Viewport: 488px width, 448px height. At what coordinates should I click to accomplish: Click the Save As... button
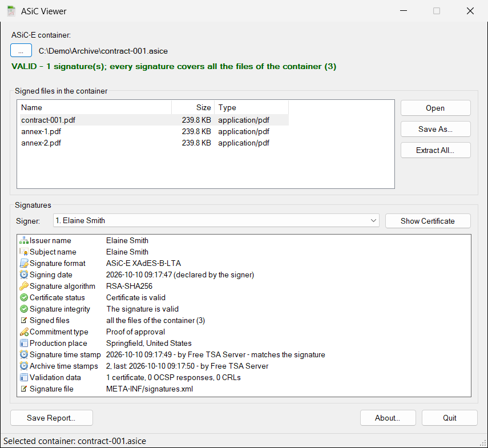[435, 129]
